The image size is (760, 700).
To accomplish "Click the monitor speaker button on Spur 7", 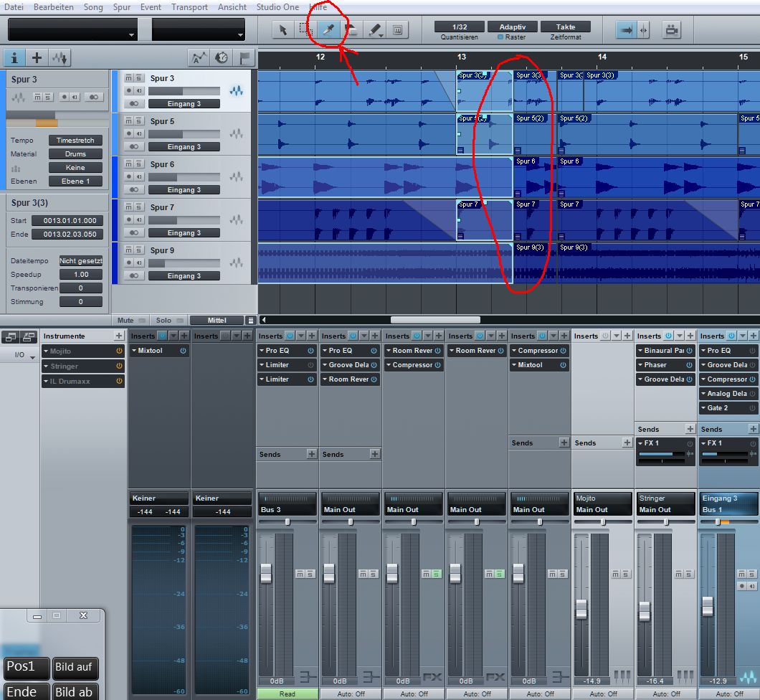I will pyautogui.click(x=140, y=219).
